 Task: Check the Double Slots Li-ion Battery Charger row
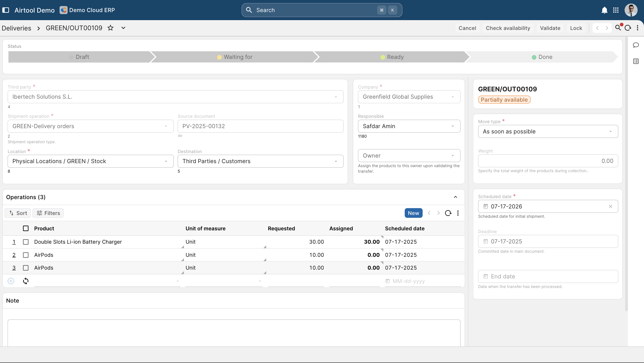26,242
